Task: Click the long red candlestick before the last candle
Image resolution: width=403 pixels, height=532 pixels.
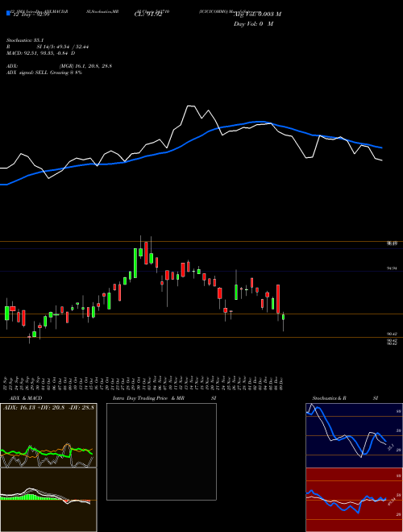Action: point(278,298)
